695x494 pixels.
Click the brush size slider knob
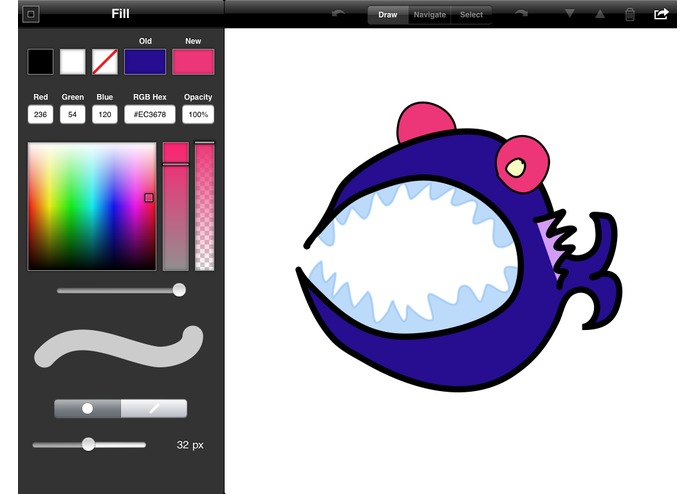89,444
